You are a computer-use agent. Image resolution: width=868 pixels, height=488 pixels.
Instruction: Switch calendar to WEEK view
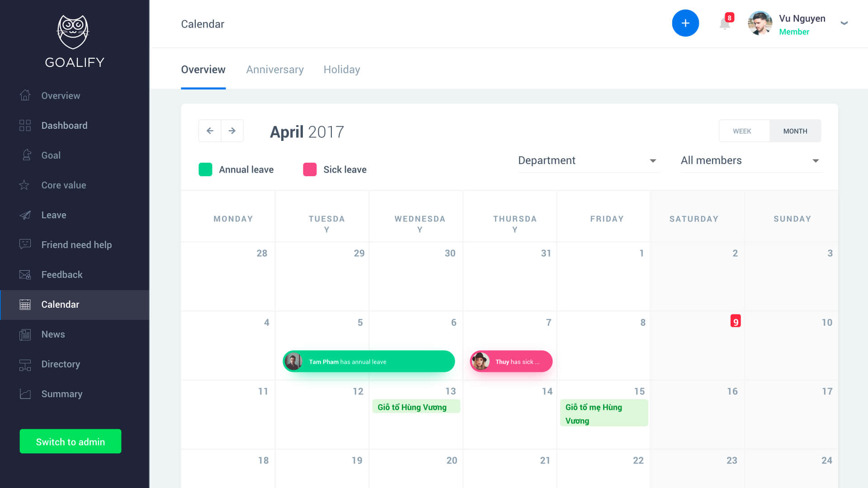pos(742,131)
